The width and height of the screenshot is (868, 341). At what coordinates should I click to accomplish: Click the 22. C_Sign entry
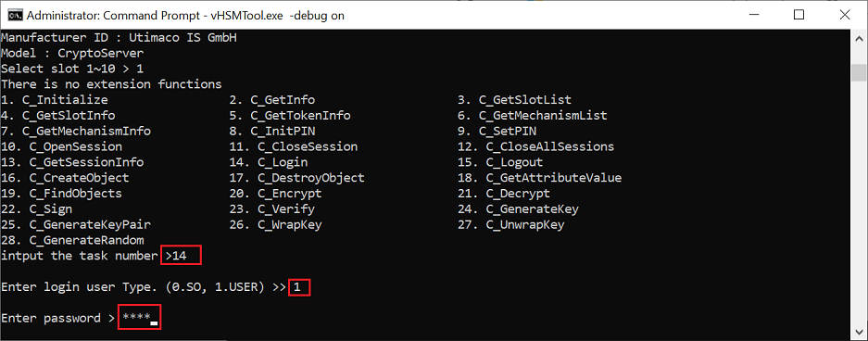point(36,209)
